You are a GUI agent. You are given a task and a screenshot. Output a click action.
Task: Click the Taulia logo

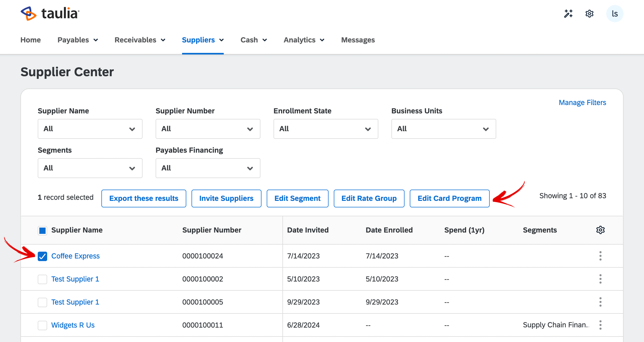click(x=50, y=13)
